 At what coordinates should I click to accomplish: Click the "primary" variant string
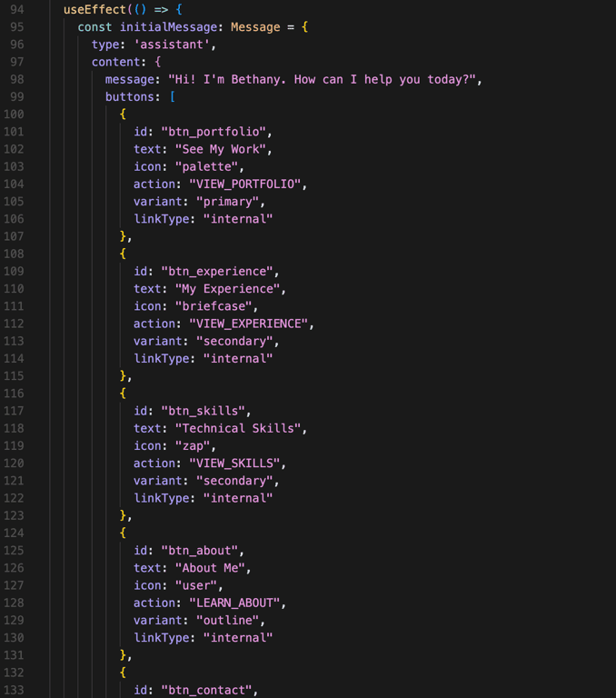[227, 202]
